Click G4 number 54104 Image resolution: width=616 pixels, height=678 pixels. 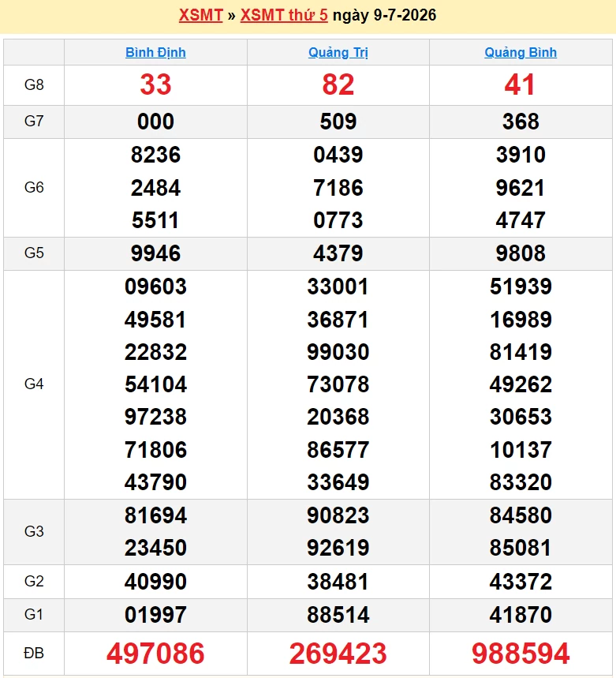coord(155,384)
